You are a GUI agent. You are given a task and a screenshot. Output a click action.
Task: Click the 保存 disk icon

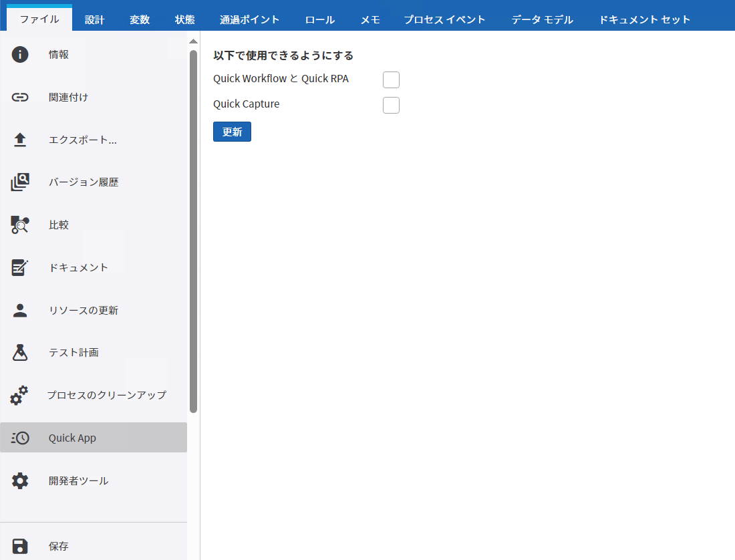click(x=19, y=546)
